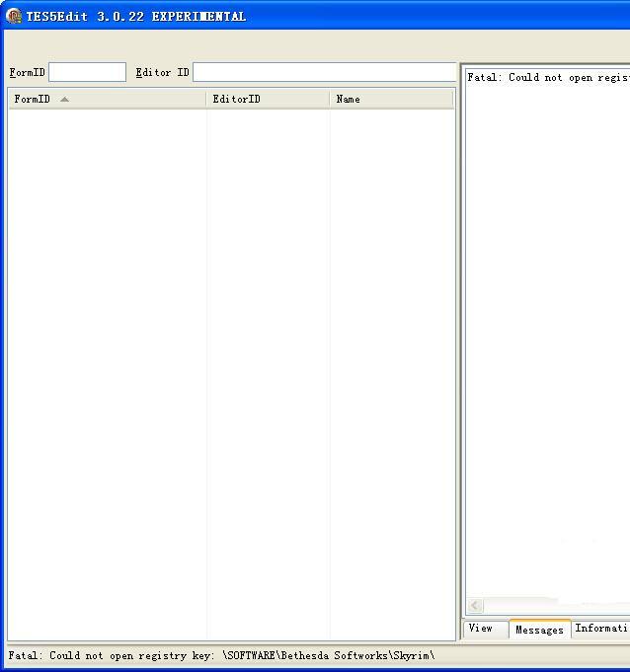The width and height of the screenshot is (630, 672).
Task: Click the left scroll arrow in Messages panel
Action: click(x=475, y=605)
